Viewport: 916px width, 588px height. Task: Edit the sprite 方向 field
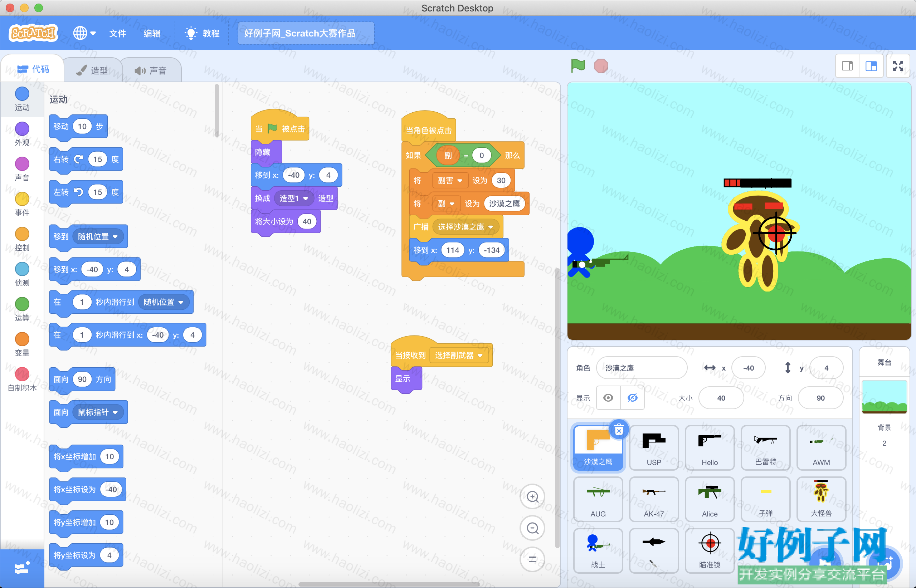820,398
